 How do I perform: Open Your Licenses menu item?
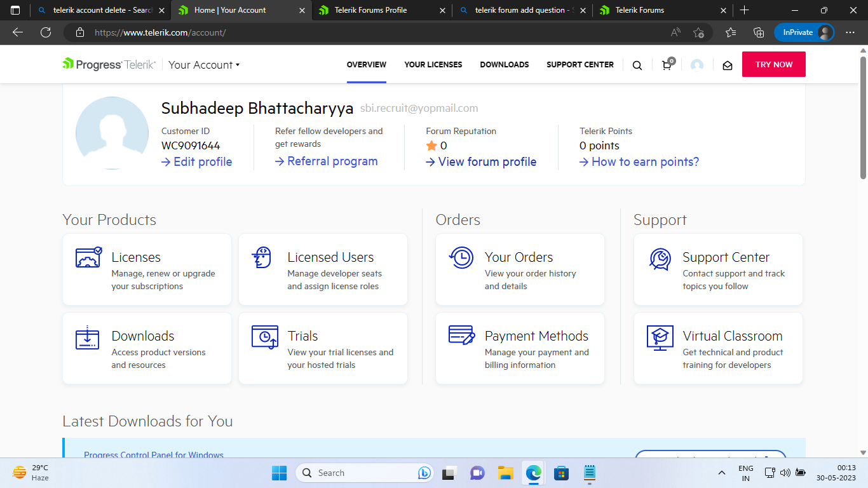(x=433, y=65)
